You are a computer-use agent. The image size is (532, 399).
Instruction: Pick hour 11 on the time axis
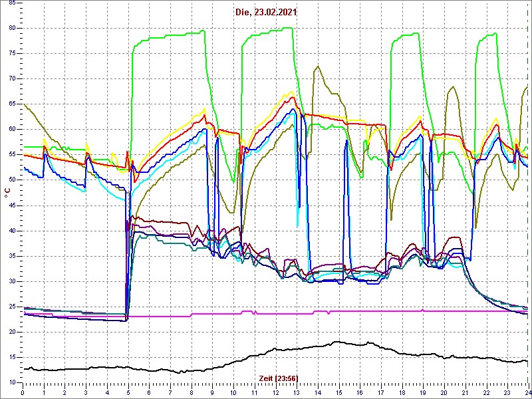pos(255,392)
